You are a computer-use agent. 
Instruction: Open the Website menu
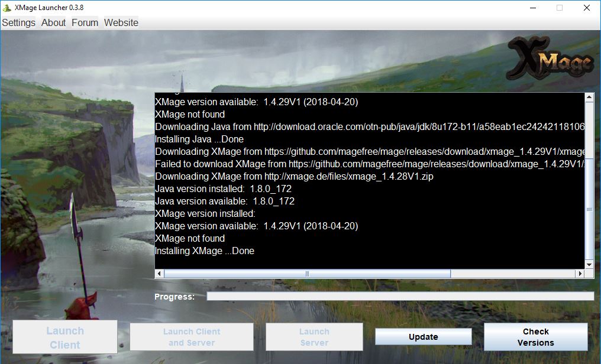click(121, 22)
